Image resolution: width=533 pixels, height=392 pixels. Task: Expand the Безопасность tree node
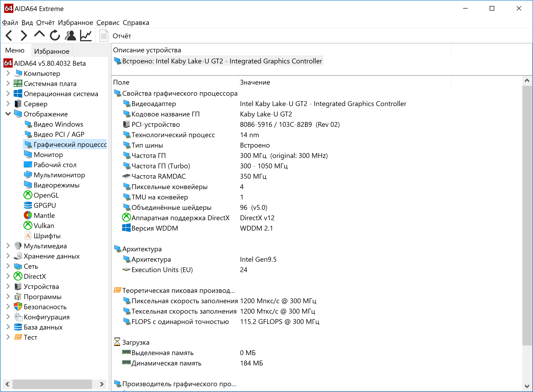8,307
